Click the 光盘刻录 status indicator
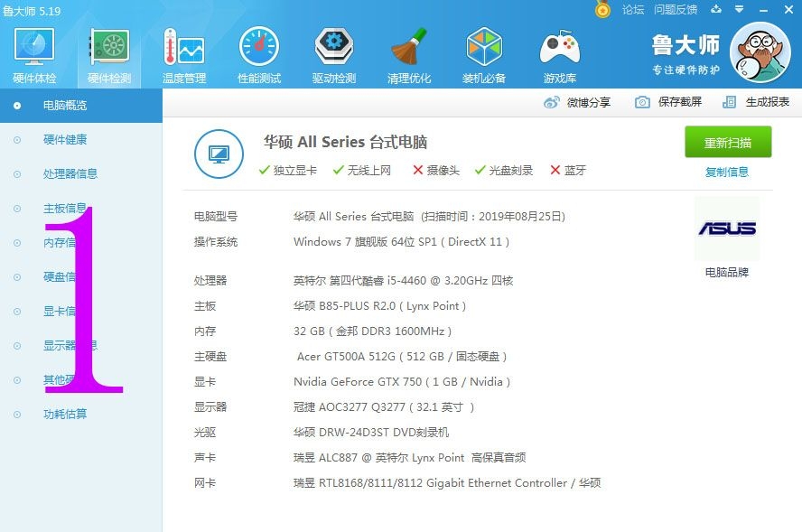802x532 pixels. (503, 171)
